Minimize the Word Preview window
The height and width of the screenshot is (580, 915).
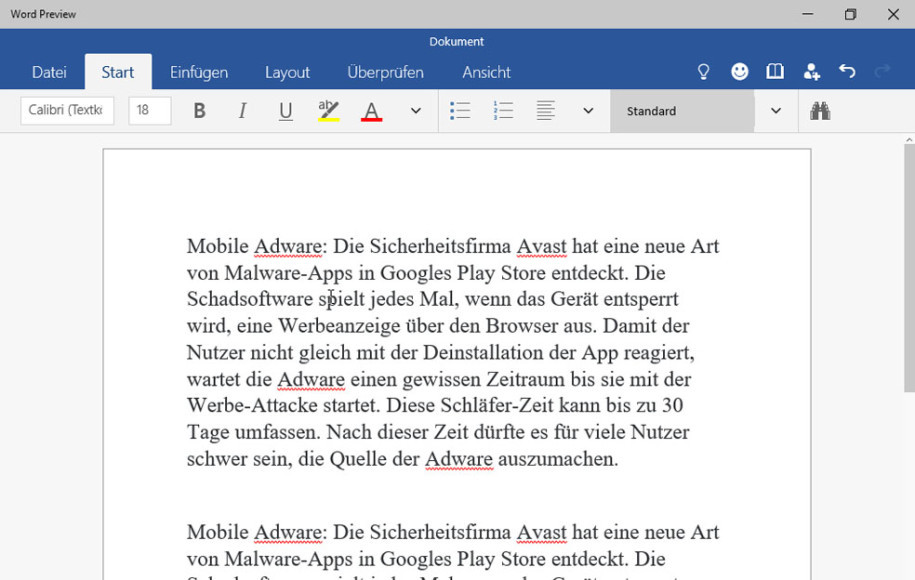pos(808,14)
